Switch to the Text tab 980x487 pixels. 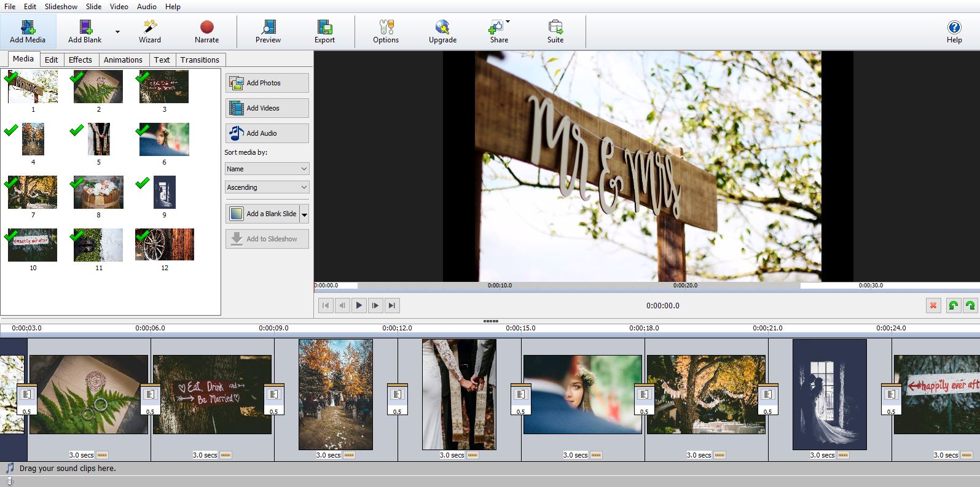[162, 60]
